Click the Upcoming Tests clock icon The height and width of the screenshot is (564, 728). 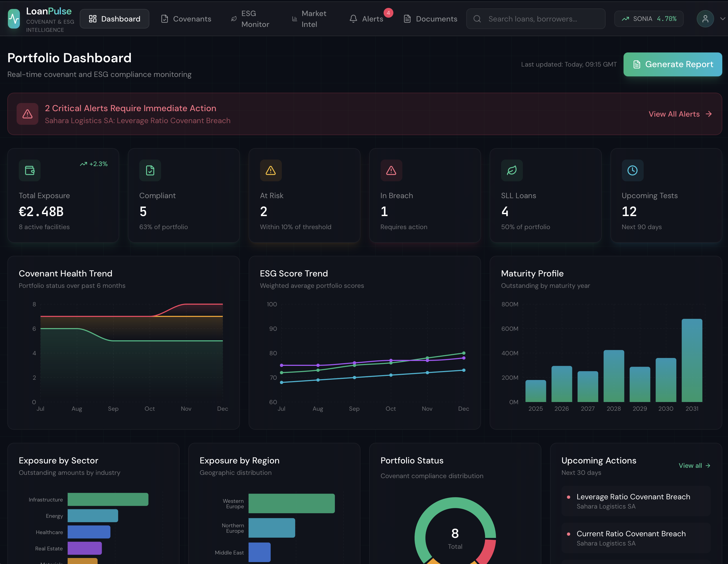tap(632, 171)
